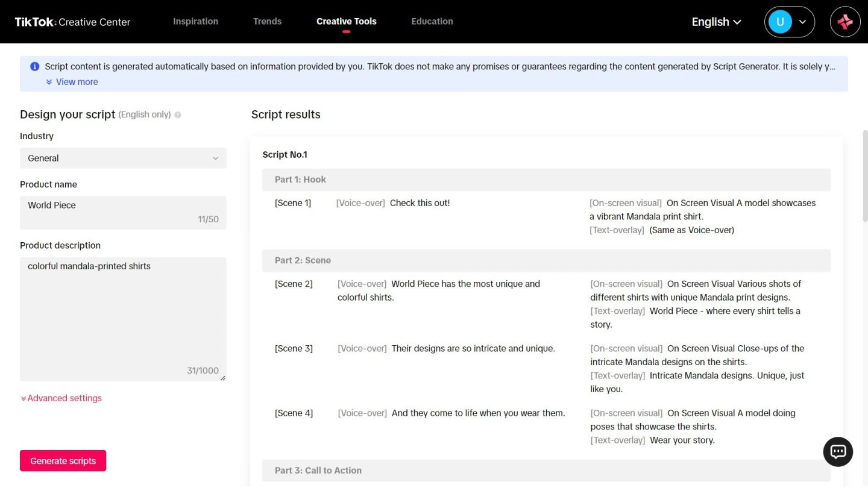868x488 pixels.
Task: Expand the account menu chevron
Action: (802, 22)
